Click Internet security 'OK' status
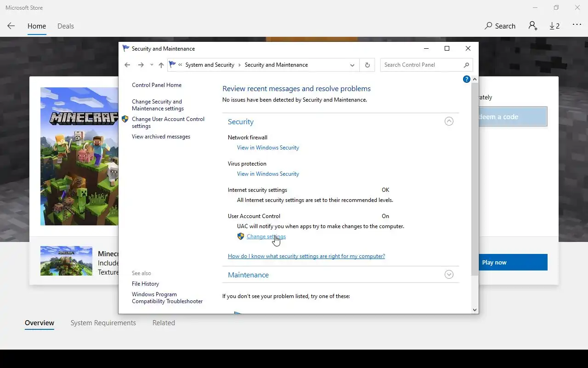The width and height of the screenshot is (588, 368). [x=385, y=190]
